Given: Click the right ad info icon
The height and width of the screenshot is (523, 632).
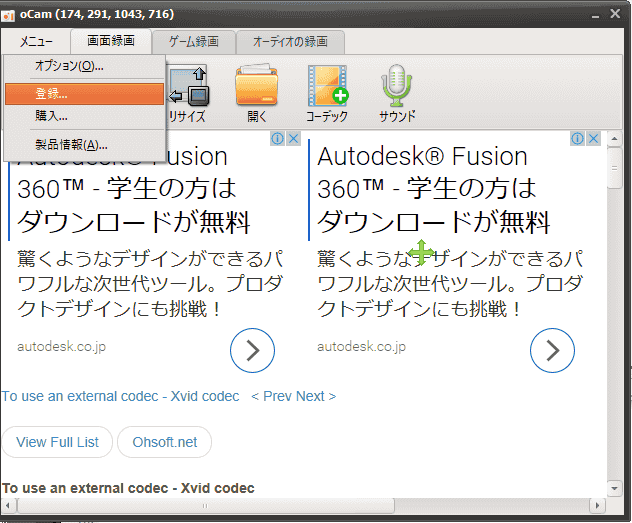Looking at the screenshot, I should pyautogui.click(x=577, y=139).
